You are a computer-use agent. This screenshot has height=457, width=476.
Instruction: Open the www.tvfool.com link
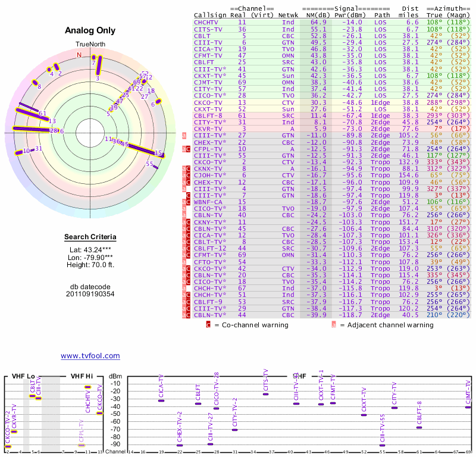tap(90, 356)
